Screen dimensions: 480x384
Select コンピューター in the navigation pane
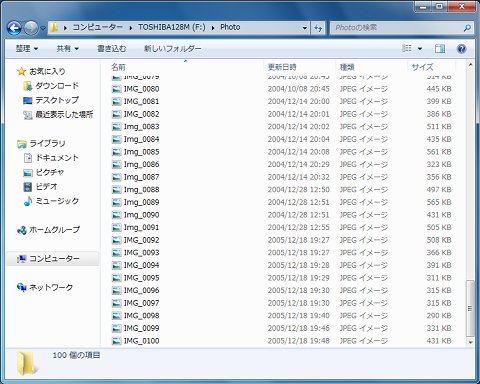(x=55, y=259)
